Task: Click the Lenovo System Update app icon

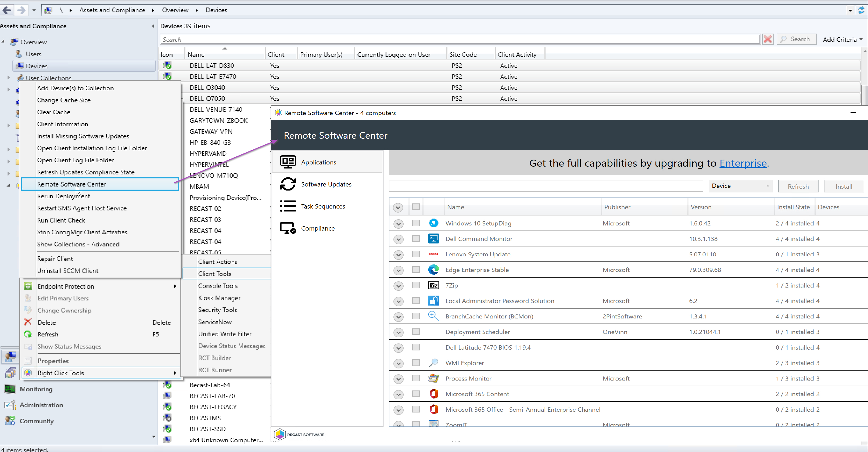Action: (x=433, y=254)
